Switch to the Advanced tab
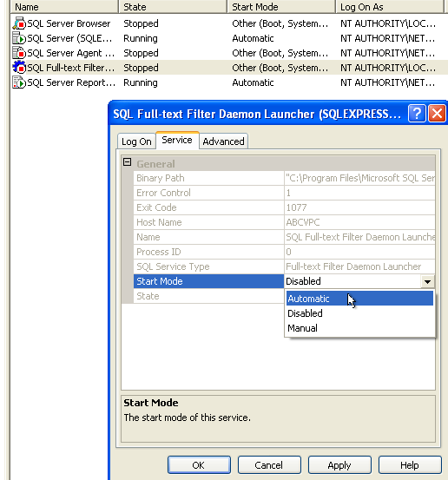 tap(223, 141)
